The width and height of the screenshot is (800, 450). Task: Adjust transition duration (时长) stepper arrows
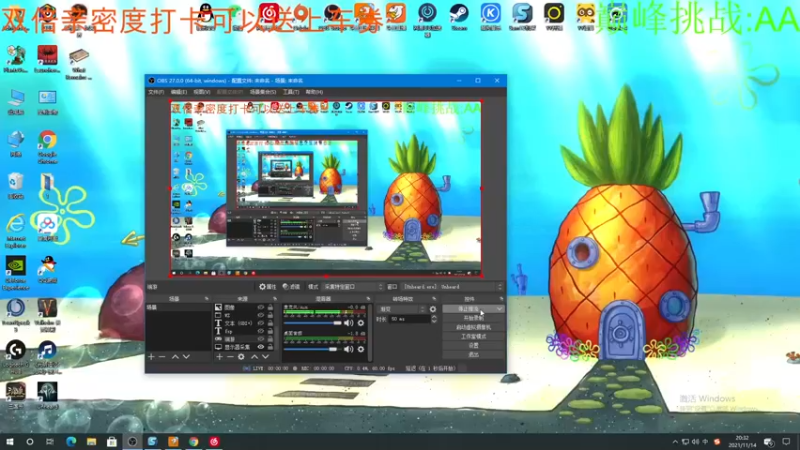coord(434,319)
